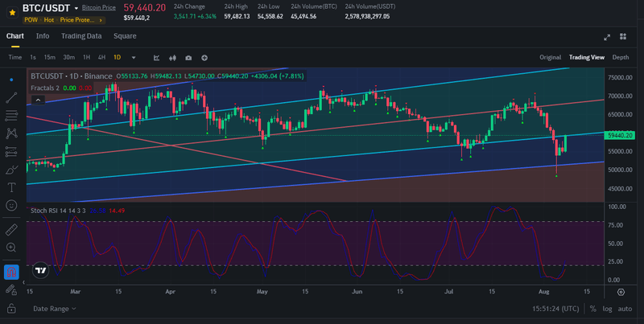This screenshot has width=644, height=324.
Task: Select the 4H interval
Action: point(101,57)
